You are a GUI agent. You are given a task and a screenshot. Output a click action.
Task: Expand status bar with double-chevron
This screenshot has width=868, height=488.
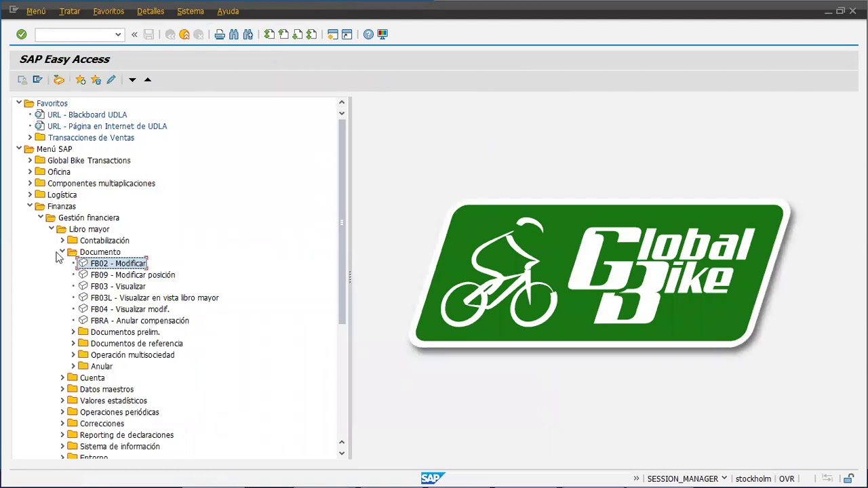pyautogui.click(x=636, y=479)
